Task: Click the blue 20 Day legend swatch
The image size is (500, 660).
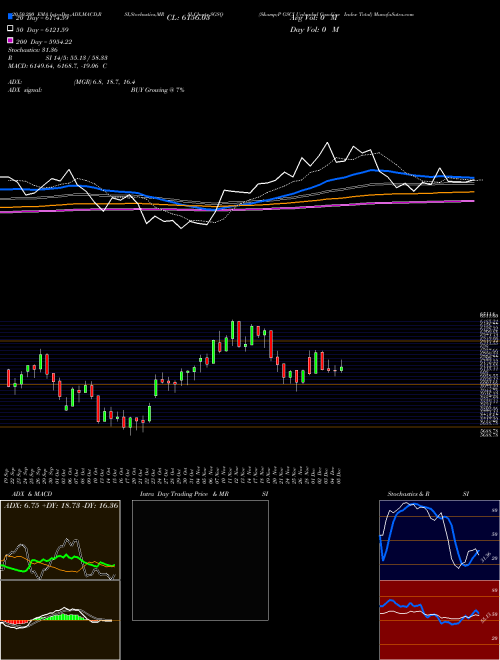Action: (x=11, y=17)
